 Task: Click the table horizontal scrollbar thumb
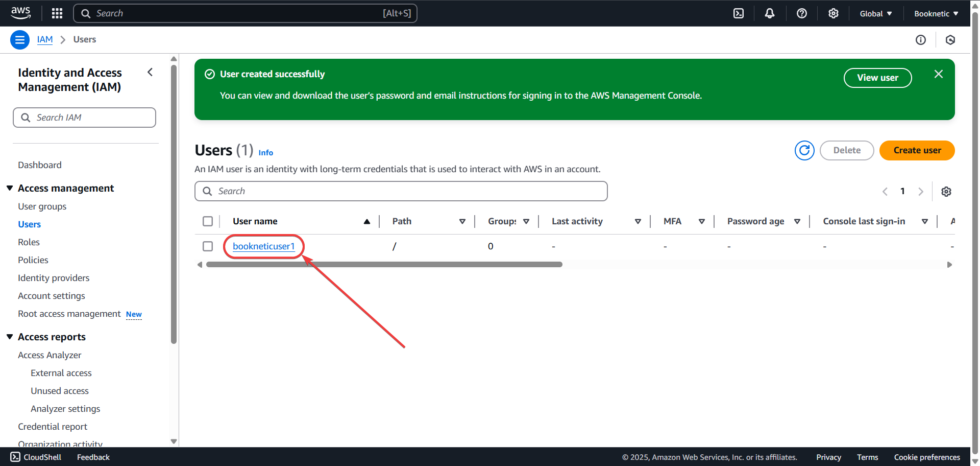point(384,265)
